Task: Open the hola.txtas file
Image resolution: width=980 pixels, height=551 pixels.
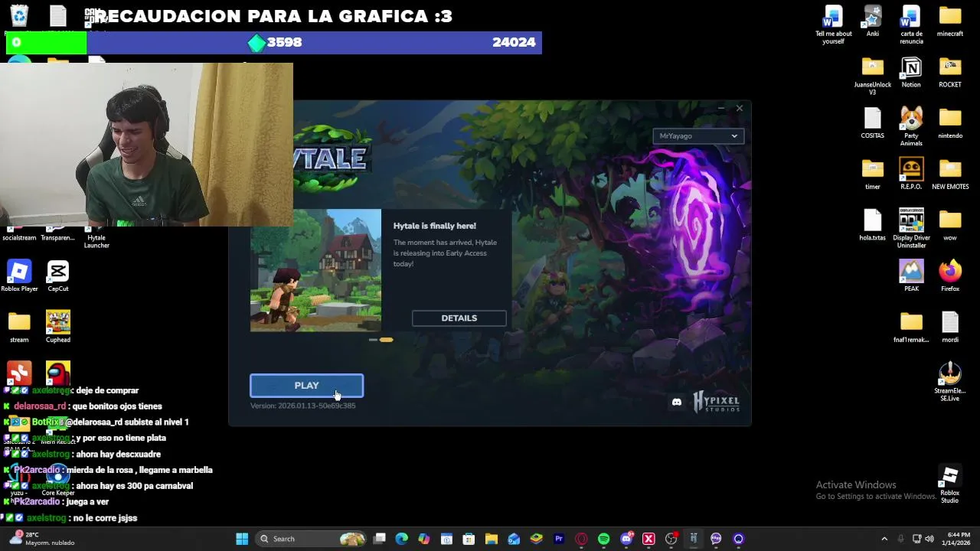Action: point(873,226)
